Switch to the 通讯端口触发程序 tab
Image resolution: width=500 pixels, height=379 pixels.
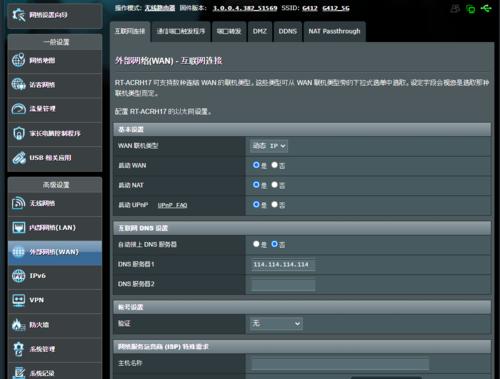pos(181,31)
